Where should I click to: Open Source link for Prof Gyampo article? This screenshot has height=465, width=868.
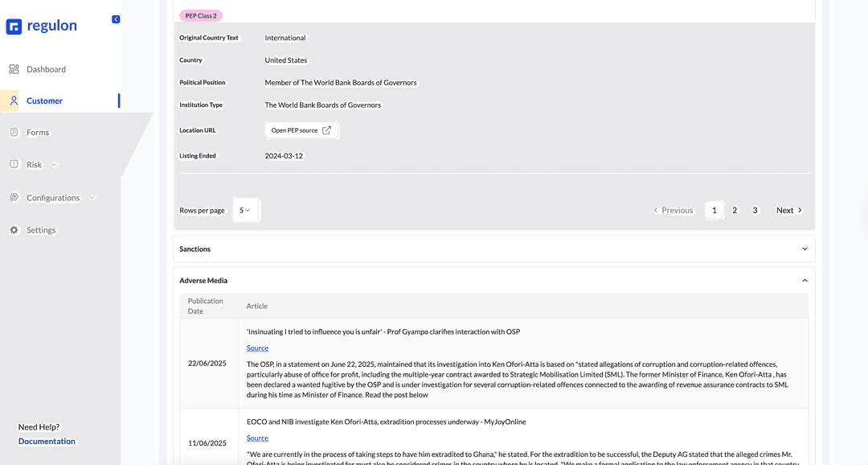257,348
